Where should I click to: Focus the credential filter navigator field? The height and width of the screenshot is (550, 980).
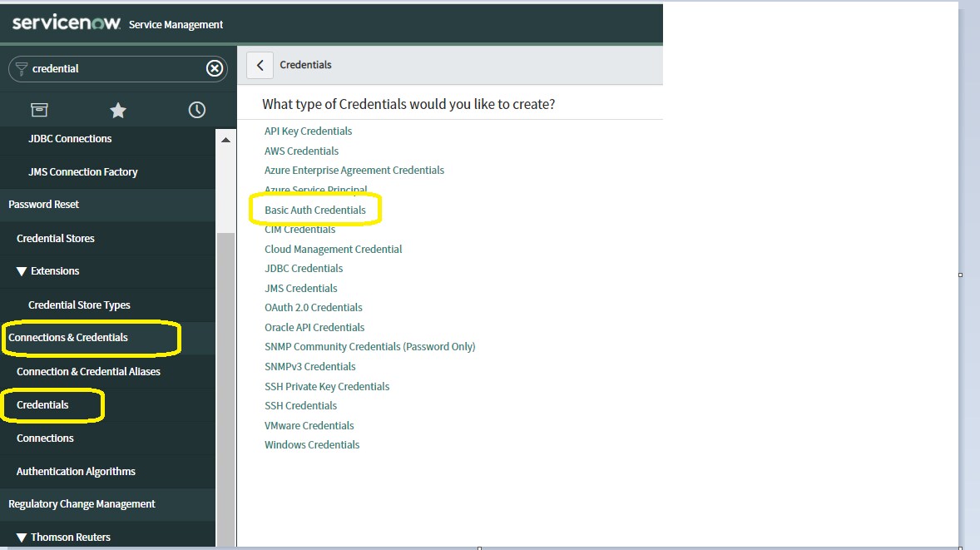pos(117,68)
